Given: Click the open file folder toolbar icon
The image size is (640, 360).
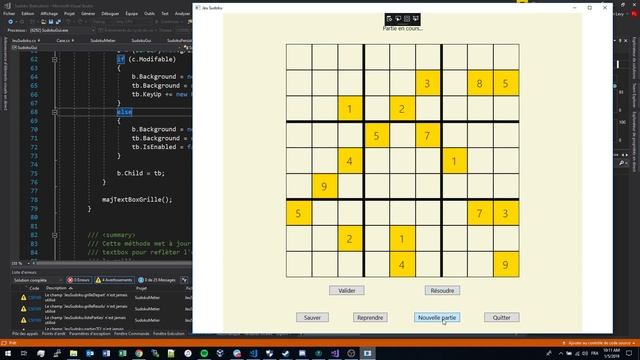Looking at the screenshot, I should pos(43,22).
